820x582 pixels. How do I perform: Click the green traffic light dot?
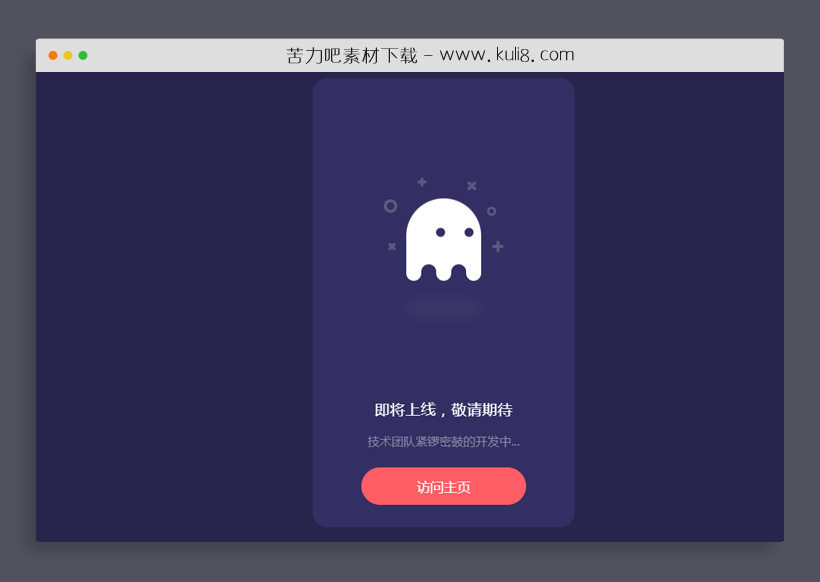[85, 57]
